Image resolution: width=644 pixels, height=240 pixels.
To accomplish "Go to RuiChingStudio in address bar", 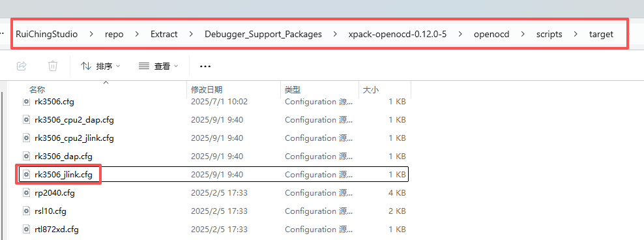I will click(x=47, y=34).
